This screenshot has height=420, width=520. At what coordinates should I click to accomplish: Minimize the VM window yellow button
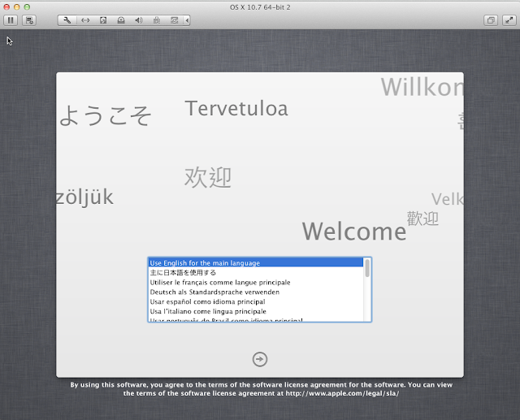click(16, 7)
